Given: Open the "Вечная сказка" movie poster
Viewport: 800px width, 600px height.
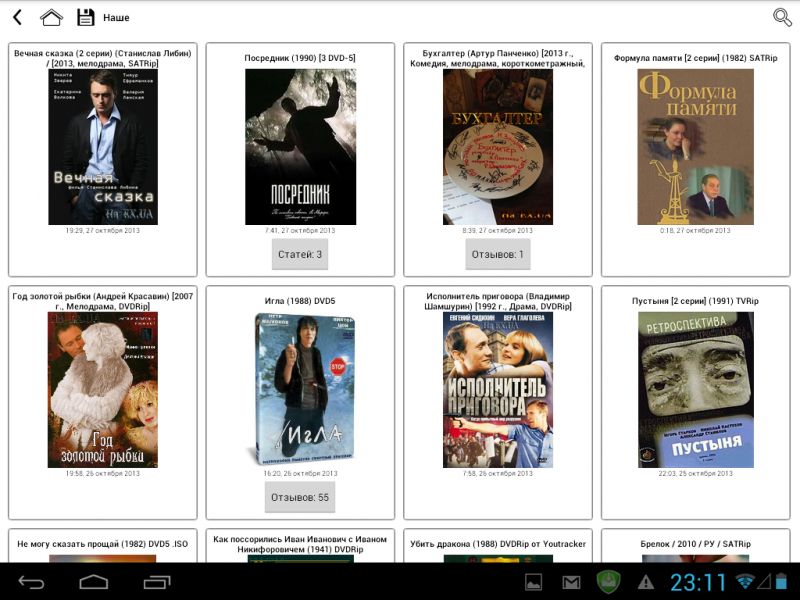Looking at the screenshot, I should [x=103, y=146].
